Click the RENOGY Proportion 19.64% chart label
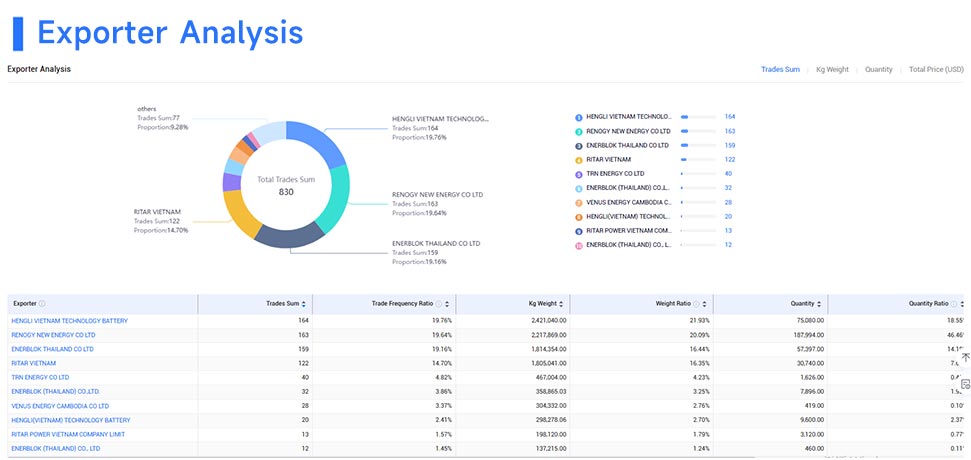 coord(419,213)
